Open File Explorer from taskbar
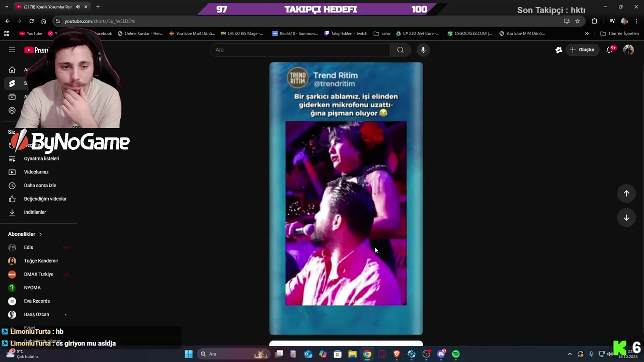This screenshot has height=362, width=644. [352, 354]
